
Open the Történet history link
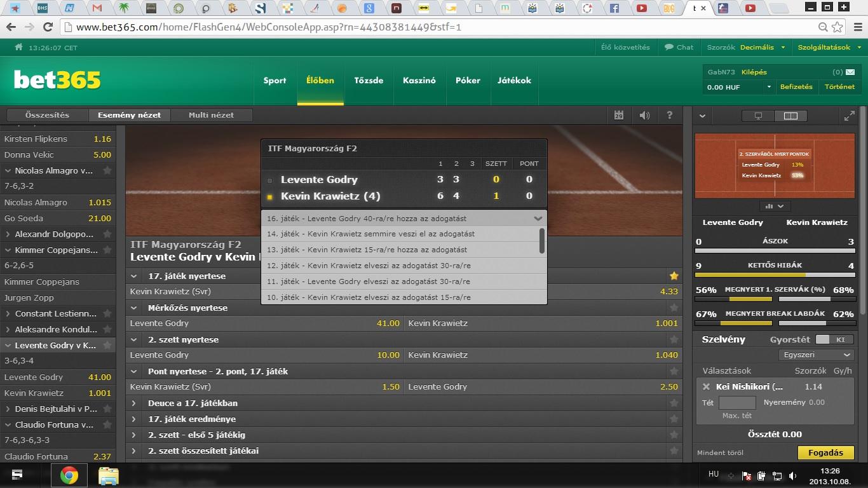(839, 86)
